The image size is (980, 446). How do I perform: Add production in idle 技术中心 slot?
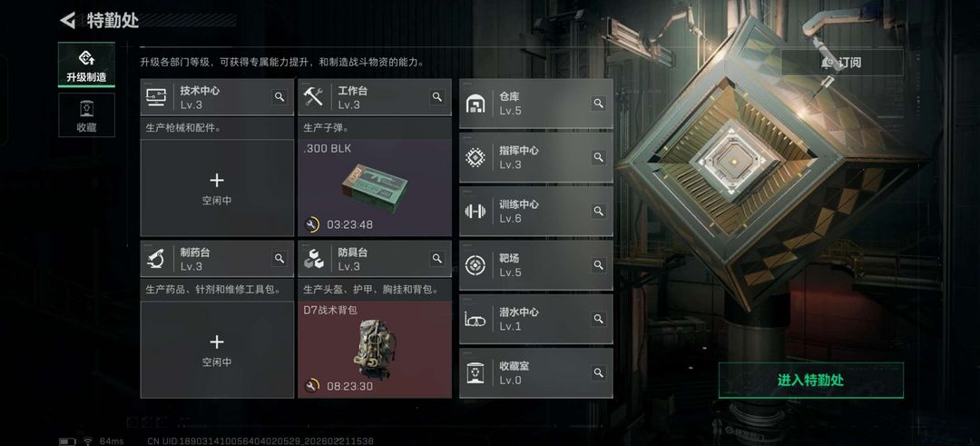[x=217, y=188]
